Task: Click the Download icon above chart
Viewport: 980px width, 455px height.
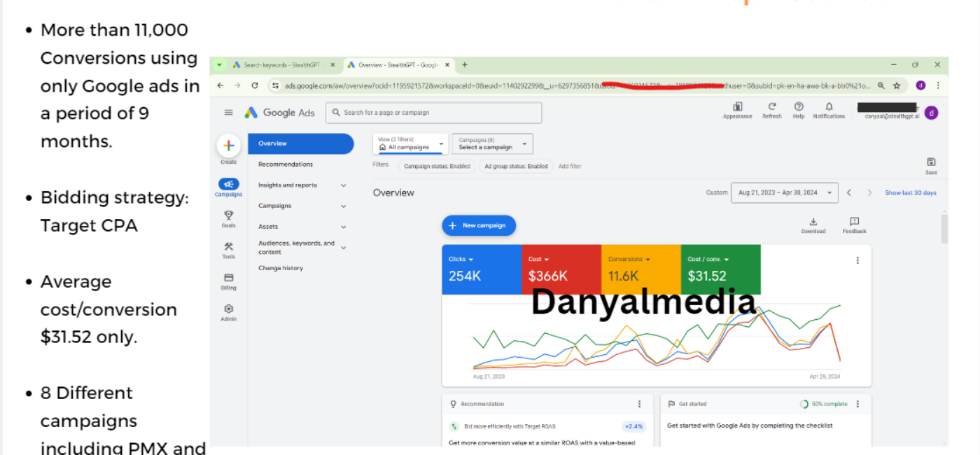Action: tap(813, 222)
